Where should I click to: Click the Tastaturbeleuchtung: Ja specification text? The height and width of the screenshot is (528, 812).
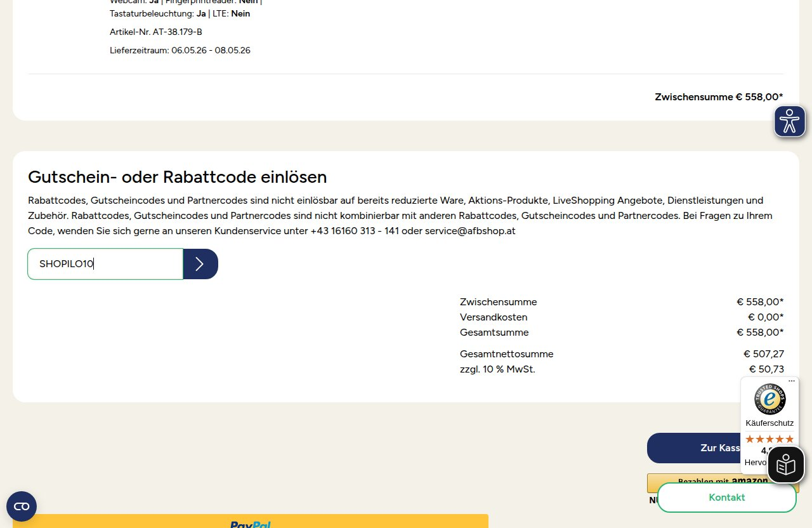[157, 13]
